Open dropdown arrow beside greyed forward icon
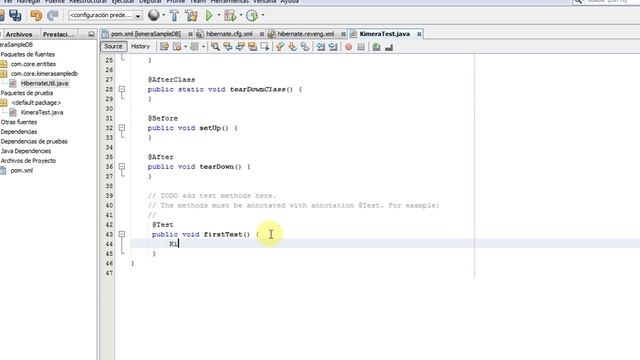The image size is (640, 360). point(203,47)
